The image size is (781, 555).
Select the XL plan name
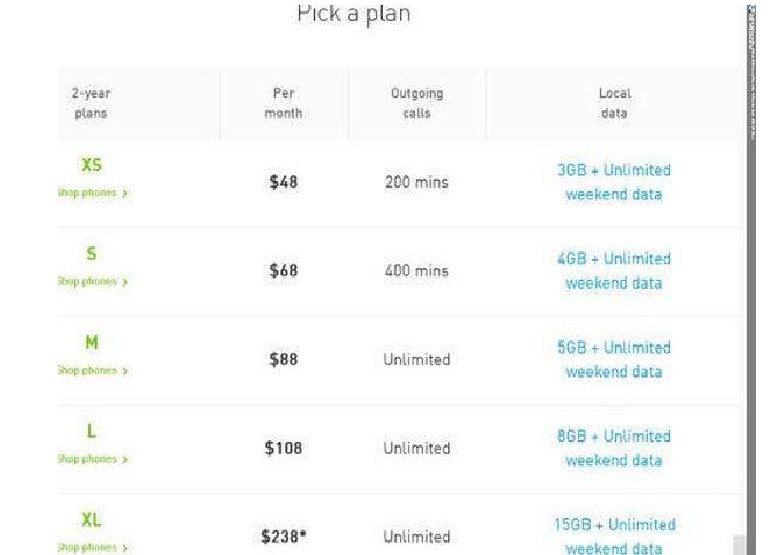(x=91, y=520)
